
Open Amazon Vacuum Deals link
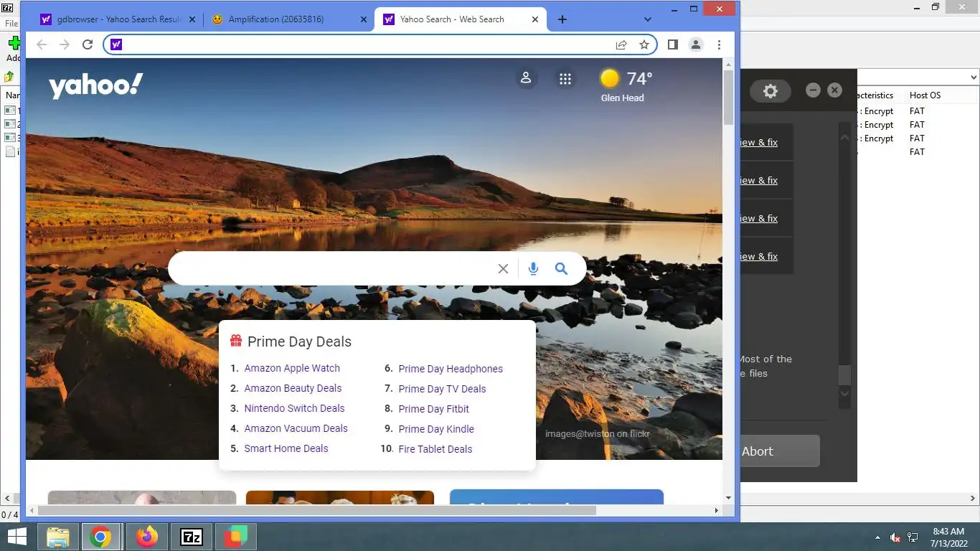pos(296,428)
